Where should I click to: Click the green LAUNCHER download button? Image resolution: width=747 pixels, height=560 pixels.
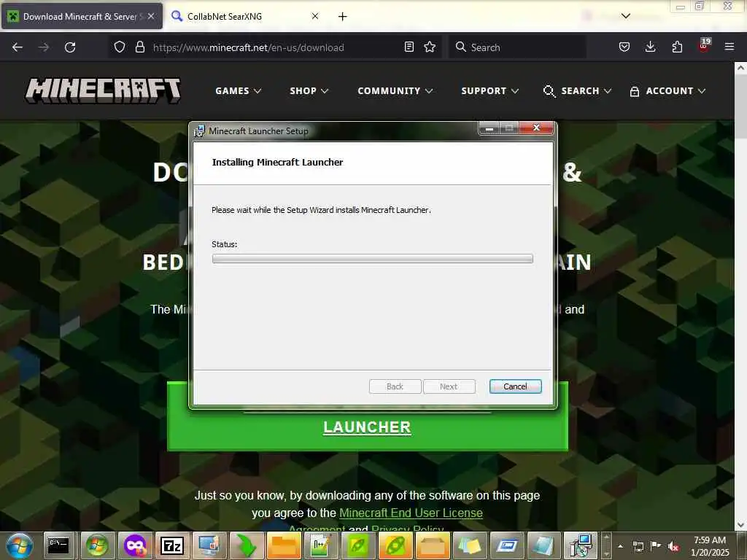(x=368, y=427)
